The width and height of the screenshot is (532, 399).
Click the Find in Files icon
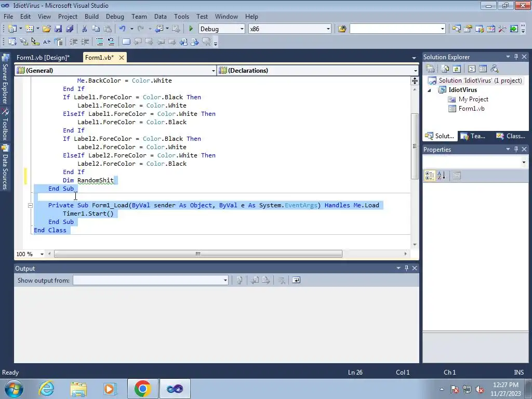point(342,29)
